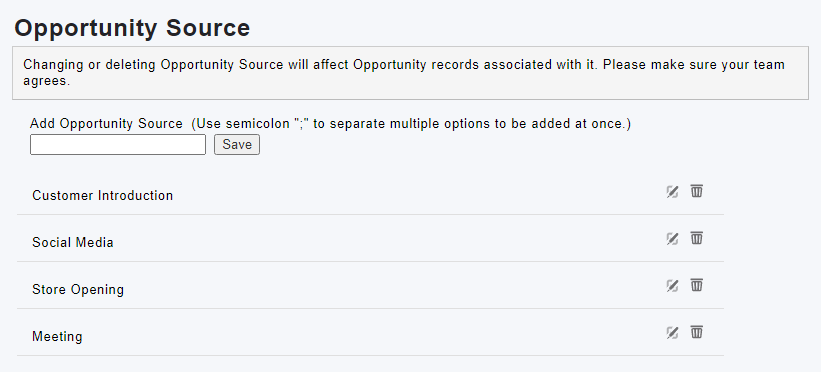Image resolution: width=821 pixels, height=372 pixels.
Task: Edit the Store Opening entry
Action: tap(672, 286)
